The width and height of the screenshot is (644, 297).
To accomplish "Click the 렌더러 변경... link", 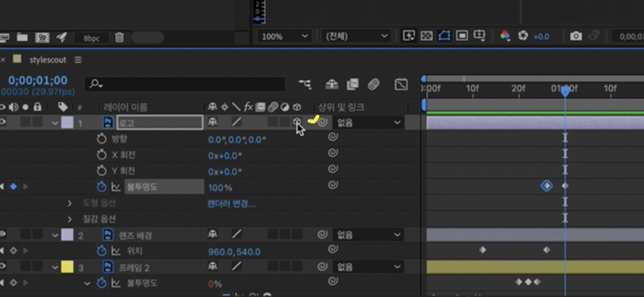I will [x=231, y=204].
